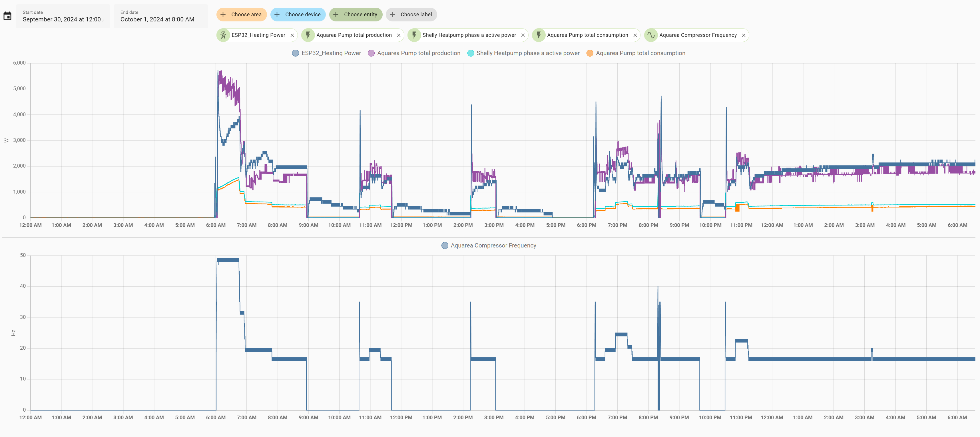Remove Aquarea Compressor Frequency chip

coord(743,35)
